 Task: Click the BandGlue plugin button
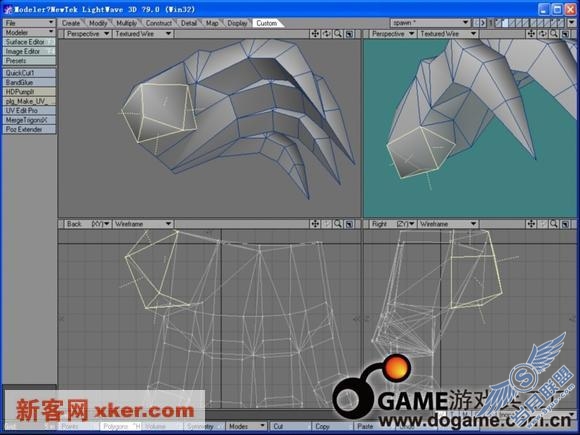[29, 82]
